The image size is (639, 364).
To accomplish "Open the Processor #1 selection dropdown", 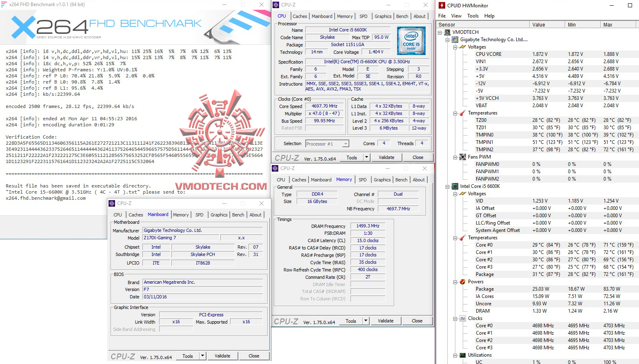I will 346,144.
